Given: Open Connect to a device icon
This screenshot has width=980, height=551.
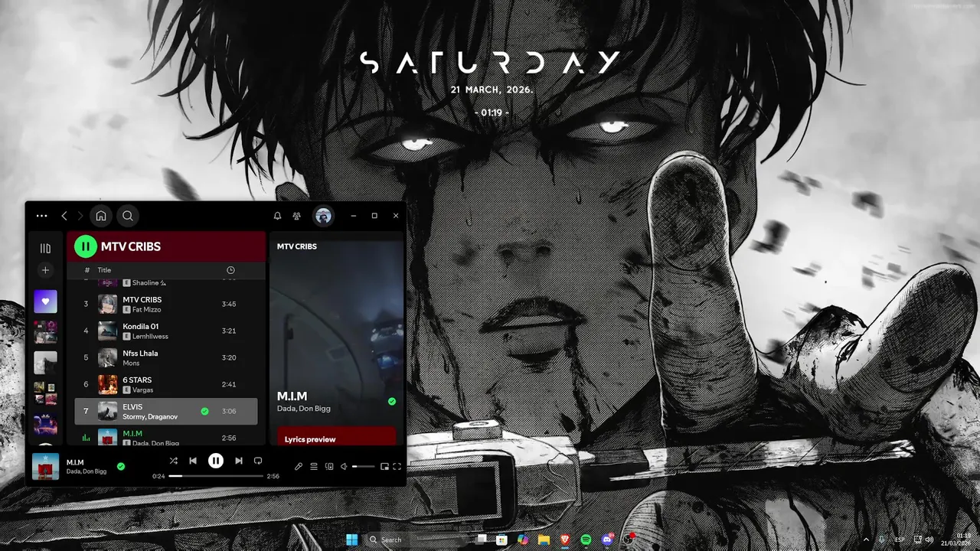Looking at the screenshot, I should pyautogui.click(x=329, y=466).
